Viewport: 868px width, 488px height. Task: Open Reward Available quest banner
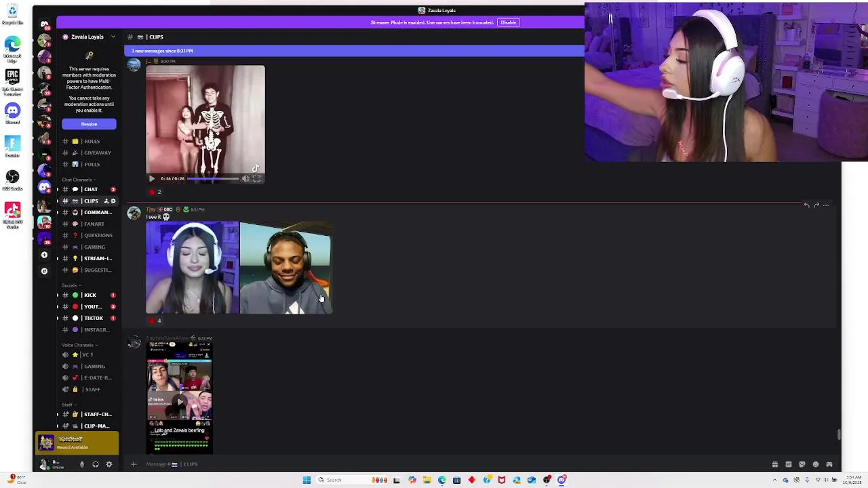tap(77, 443)
